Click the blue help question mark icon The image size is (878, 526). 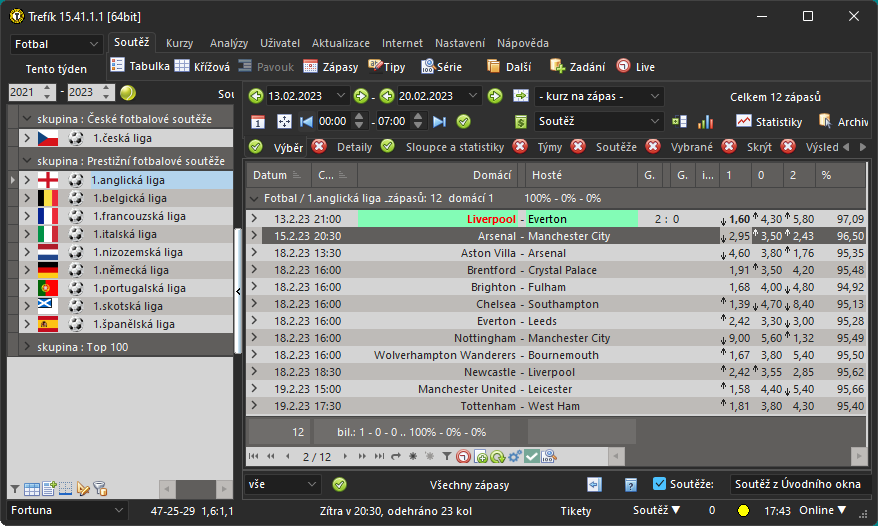(631, 485)
